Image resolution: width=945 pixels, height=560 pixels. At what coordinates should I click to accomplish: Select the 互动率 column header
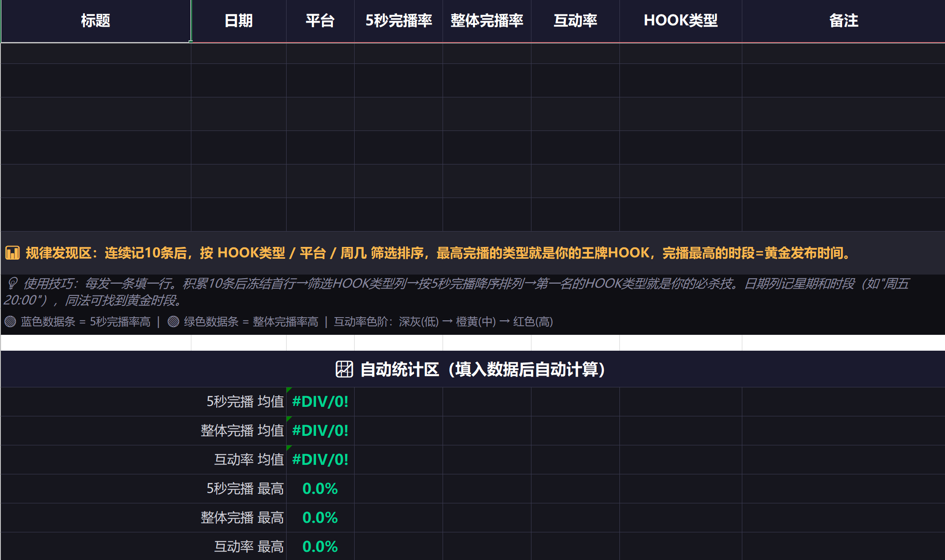click(x=575, y=21)
